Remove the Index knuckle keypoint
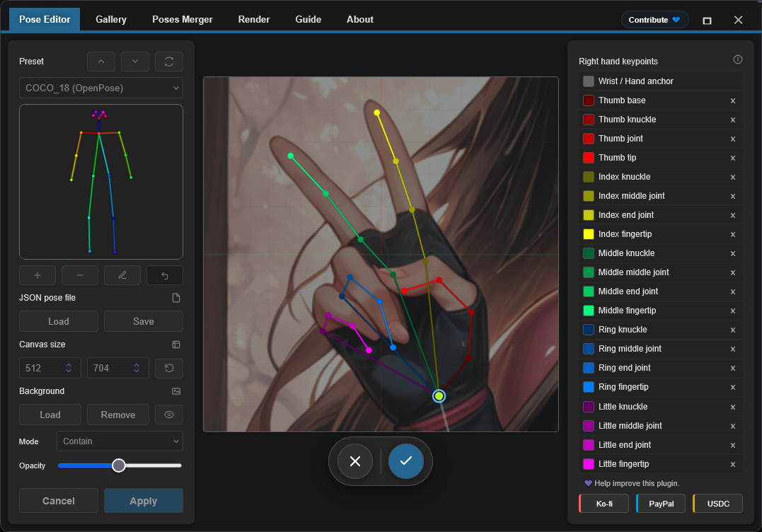This screenshot has height=532, width=762. 733,177
